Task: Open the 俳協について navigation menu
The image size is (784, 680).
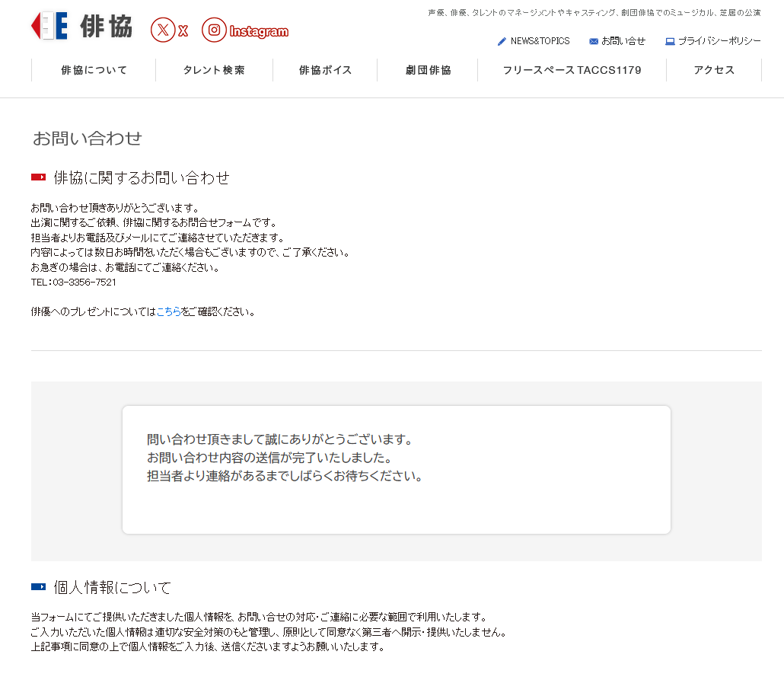Action: point(94,70)
